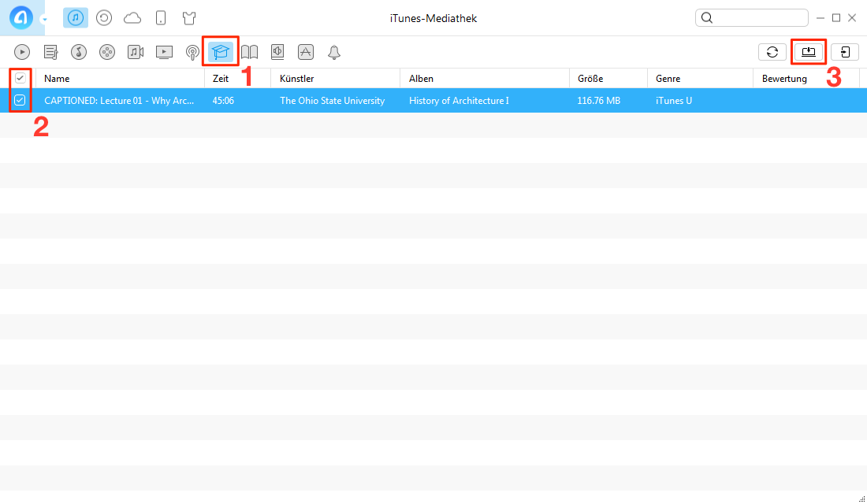Select the Books category icon
The image size is (867, 504).
[x=249, y=52]
